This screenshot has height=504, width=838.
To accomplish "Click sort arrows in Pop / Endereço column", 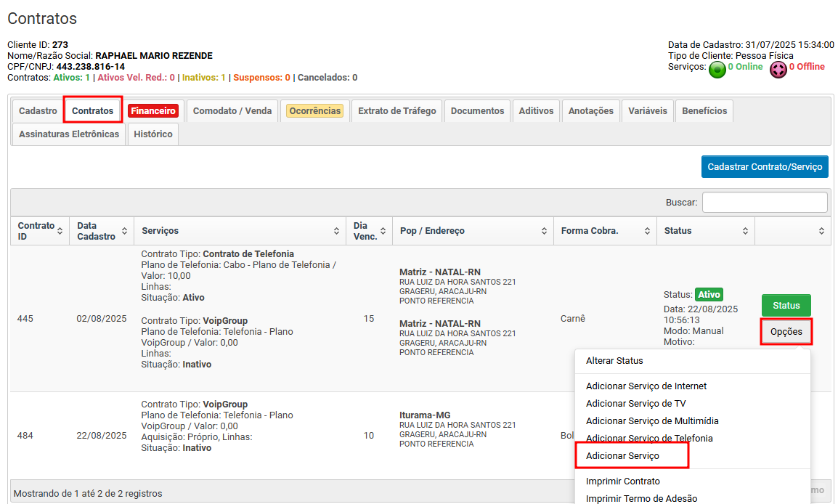I will (544, 231).
